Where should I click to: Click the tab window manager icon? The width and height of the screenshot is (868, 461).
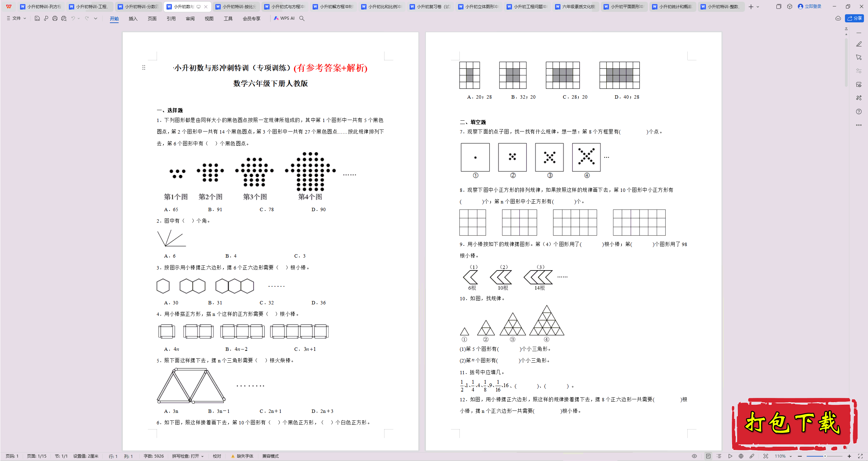pyautogui.click(x=778, y=6)
